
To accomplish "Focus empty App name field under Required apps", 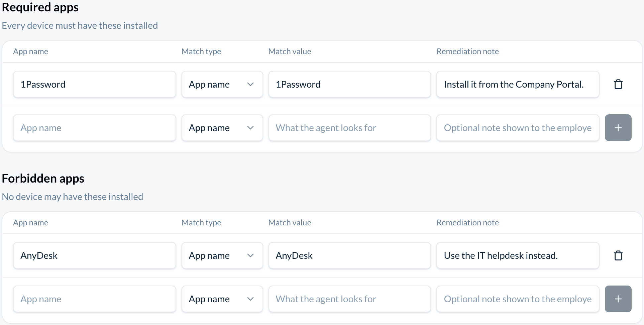I will pyautogui.click(x=95, y=128).
